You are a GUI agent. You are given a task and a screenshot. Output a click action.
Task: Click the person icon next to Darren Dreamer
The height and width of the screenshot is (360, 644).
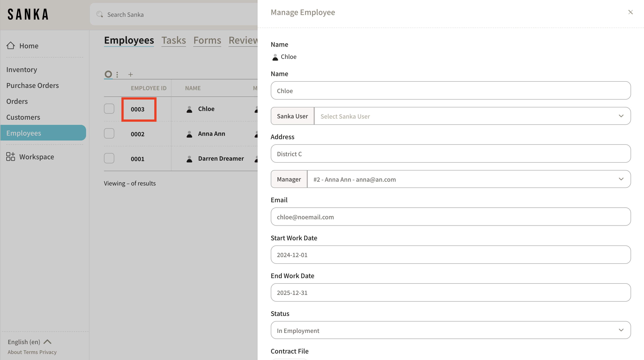[189, 159]
